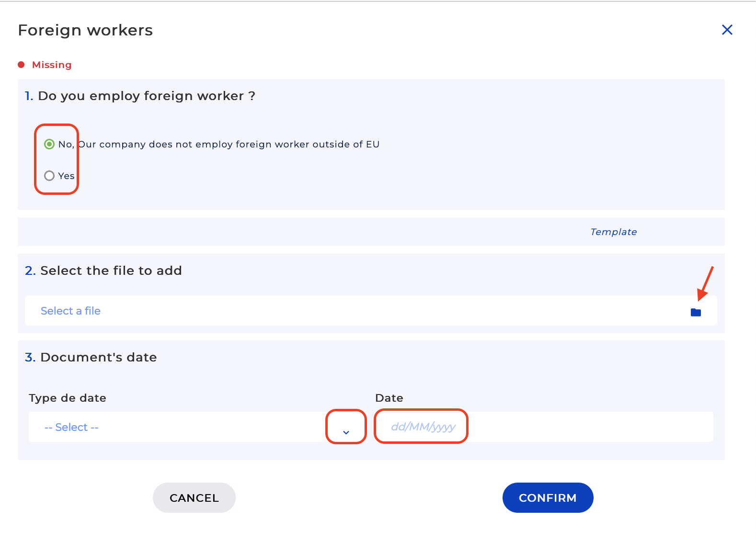Click the 'Missing' status label
756x541 pixels.
pyautogui.click(x=52, y=65)
